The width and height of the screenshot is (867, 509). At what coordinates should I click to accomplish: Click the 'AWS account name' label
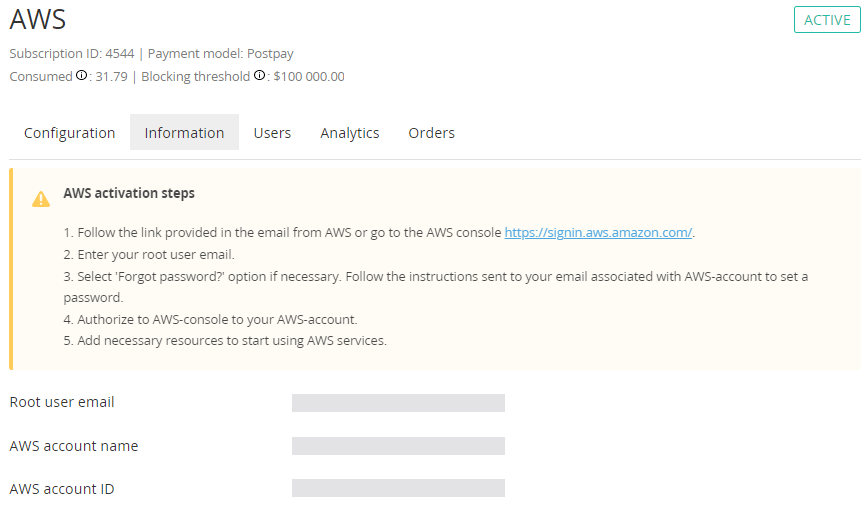(x=74, y=446)
